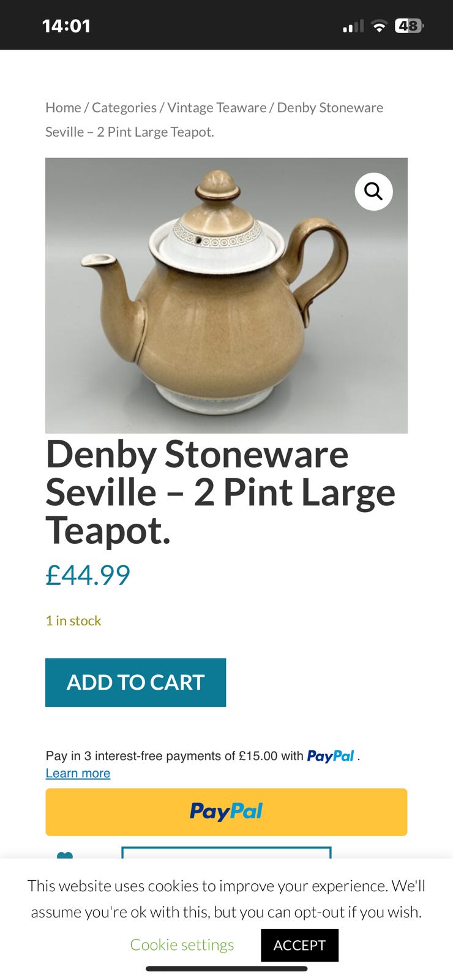Tap the home indicator bar at bottom
This screenshot has height=980, width=453.
(226, 969)
